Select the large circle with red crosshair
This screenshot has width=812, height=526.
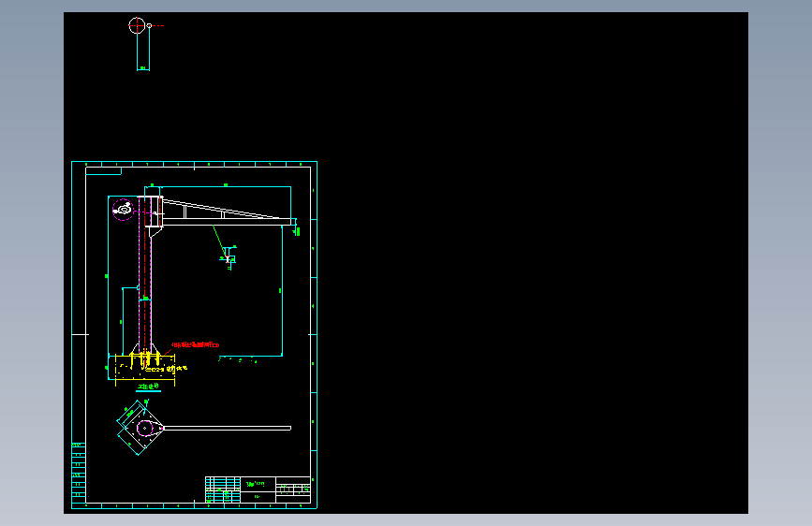coord(137,25)
